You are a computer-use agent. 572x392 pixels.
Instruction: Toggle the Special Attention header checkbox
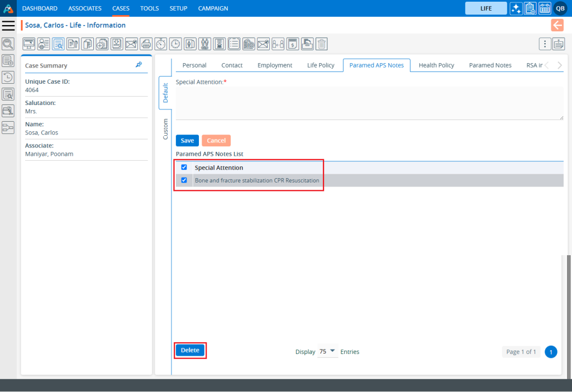point(184,167)
